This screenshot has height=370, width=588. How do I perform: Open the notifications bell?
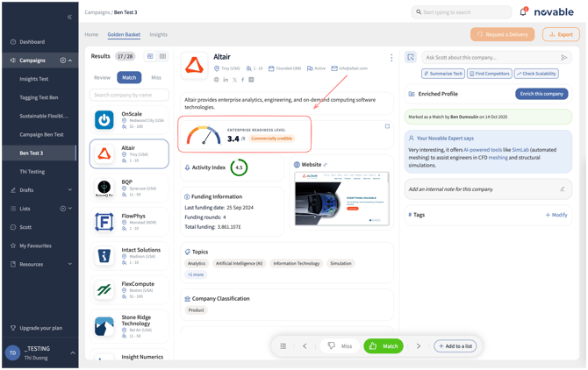point(523,12)
